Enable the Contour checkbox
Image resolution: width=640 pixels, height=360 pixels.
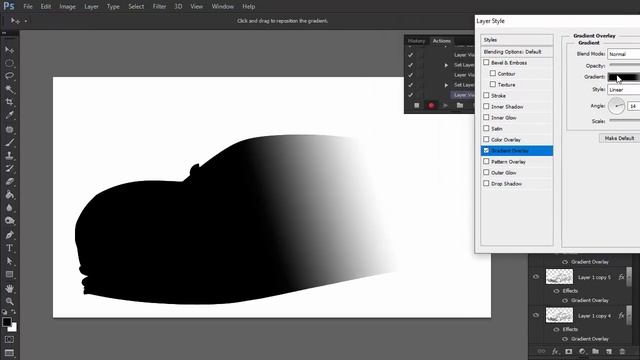(493, 73)
